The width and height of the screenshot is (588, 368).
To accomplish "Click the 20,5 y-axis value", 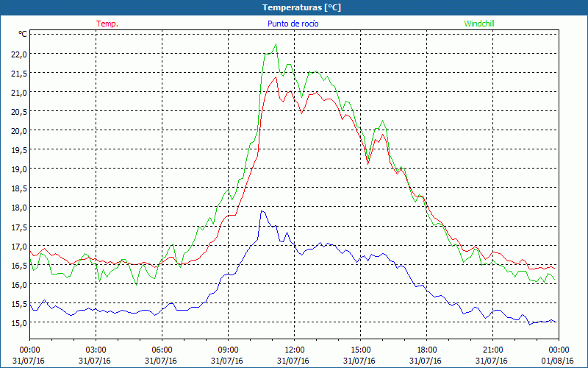I will (20, 112).
